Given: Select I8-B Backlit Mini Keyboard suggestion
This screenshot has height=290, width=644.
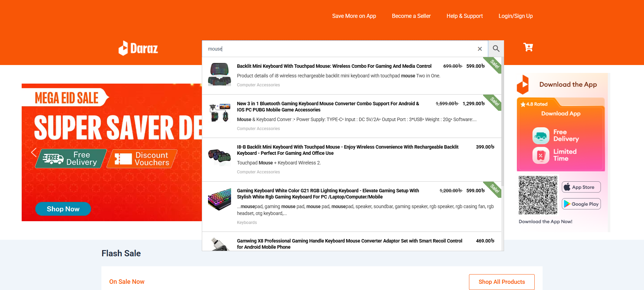Looking at the screenshot, I should (352, 160).
